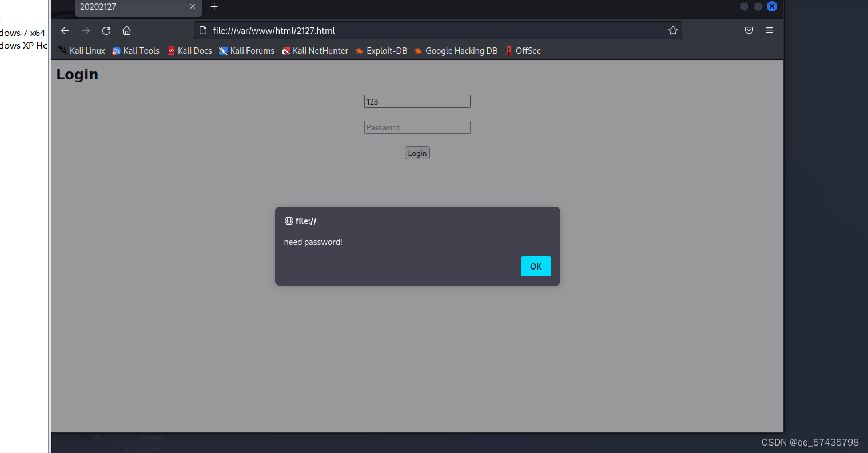
Task: Bookmark this page with the star icon
Action: click(x=673, y=31)
